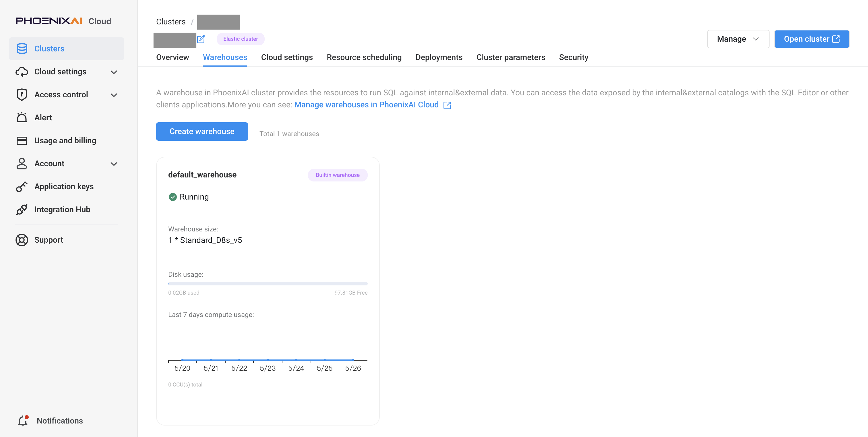Switch to the Resource scheduling tab

(x=364, y=57)
